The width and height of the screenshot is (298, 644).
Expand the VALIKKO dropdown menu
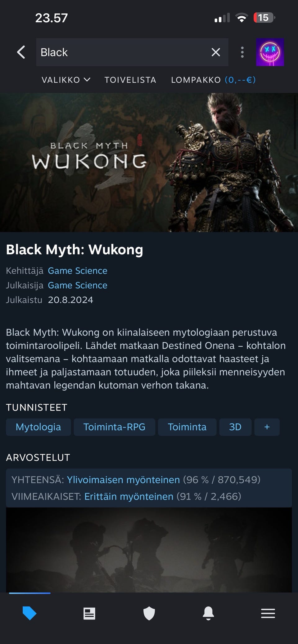point(66,80)
